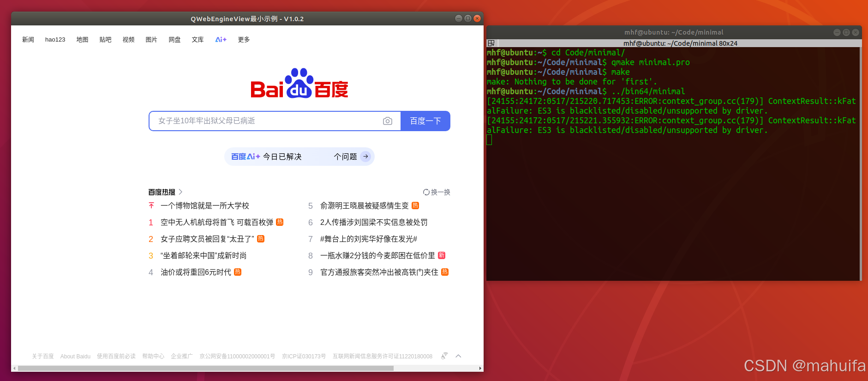Click the camera image-search icon

click(388, 121)
